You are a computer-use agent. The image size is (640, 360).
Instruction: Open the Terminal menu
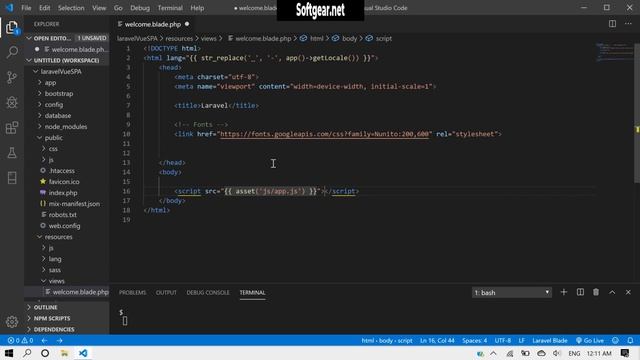tap(170, 8)
